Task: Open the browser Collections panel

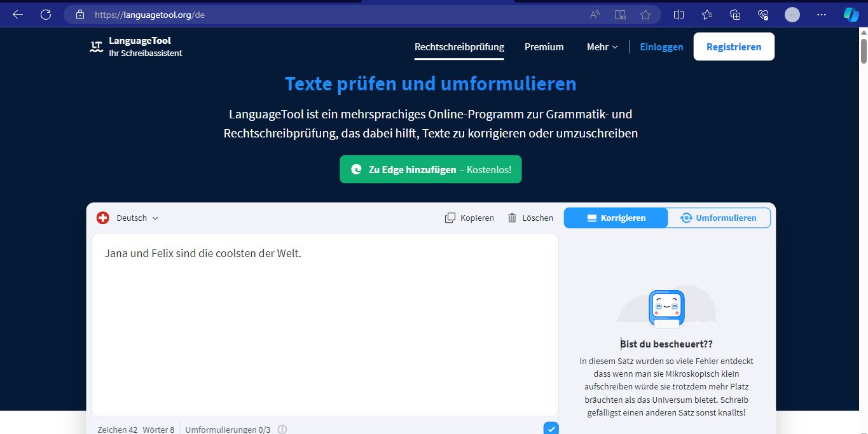Action: [x=735, y=15]
